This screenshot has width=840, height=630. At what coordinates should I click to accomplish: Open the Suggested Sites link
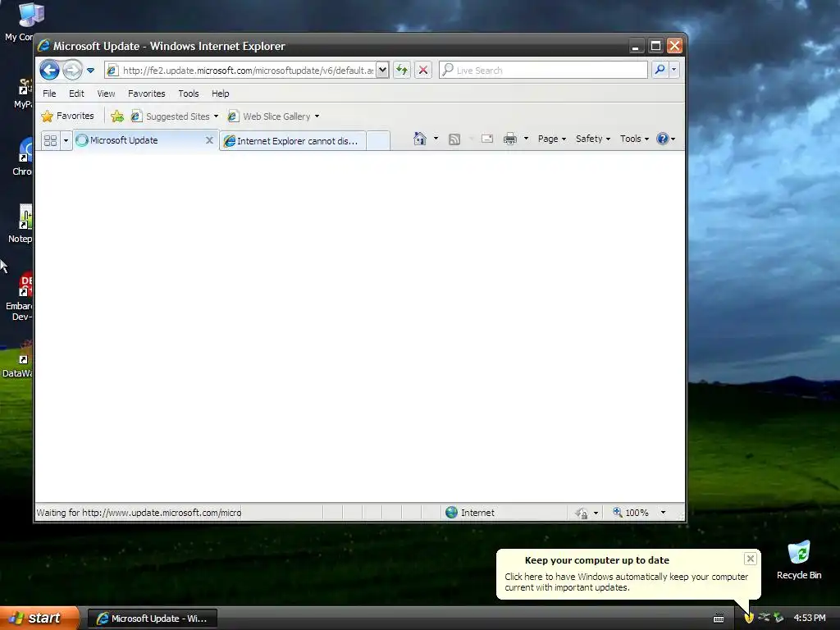(175, 116)
